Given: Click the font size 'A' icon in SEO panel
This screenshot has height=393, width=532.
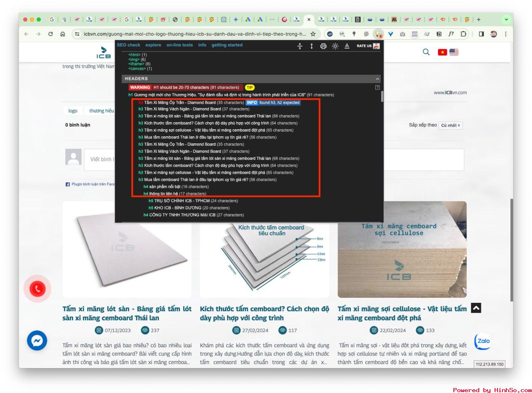Looking at the screenshot, I should [347, 46].
